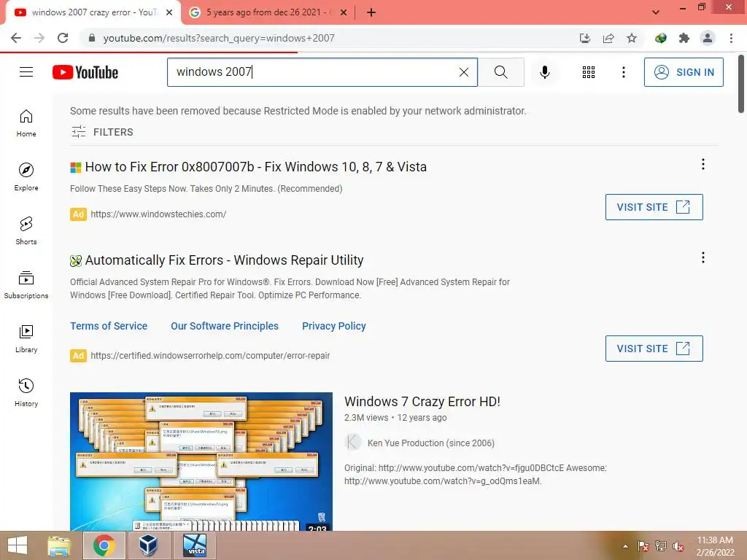Click VISIT SITE for windowstechies ad
The image size is (747, 560).
tap(654, 207)
